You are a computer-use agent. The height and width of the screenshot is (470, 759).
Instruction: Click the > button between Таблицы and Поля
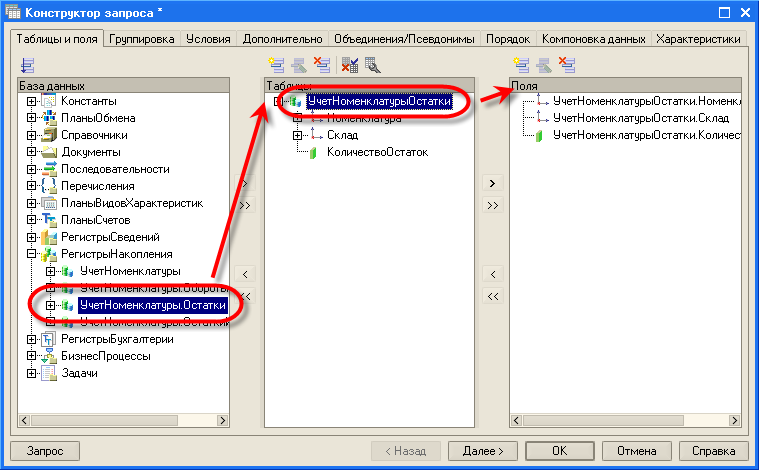491,183
